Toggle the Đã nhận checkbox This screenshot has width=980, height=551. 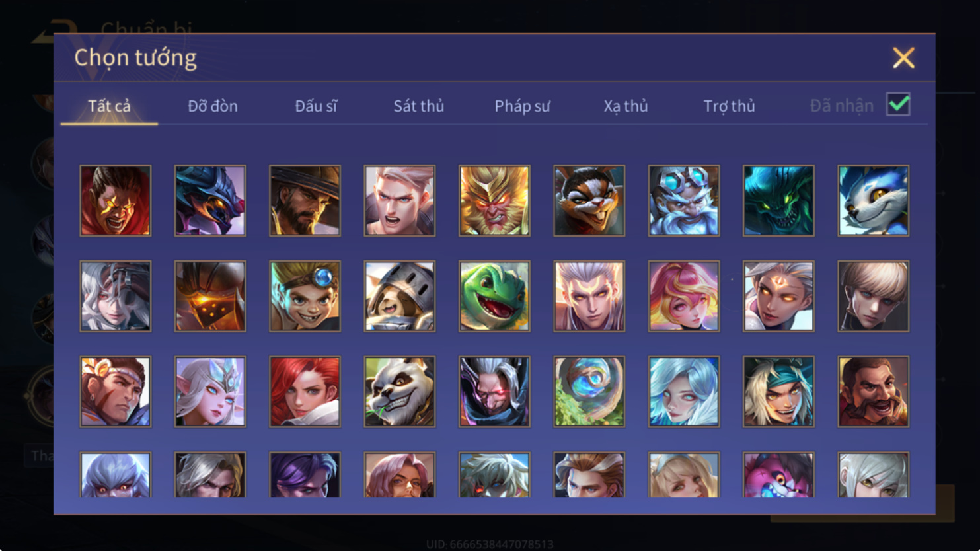click(898, 104)
